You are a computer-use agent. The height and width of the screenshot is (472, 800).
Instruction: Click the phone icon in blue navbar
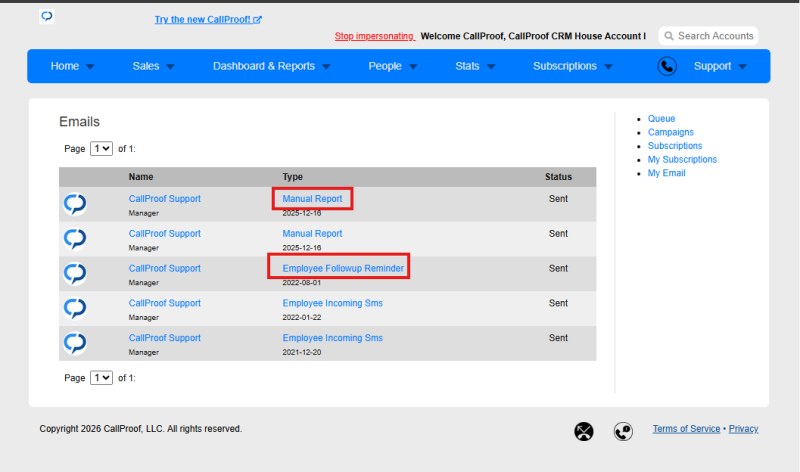tap(667, 66)
